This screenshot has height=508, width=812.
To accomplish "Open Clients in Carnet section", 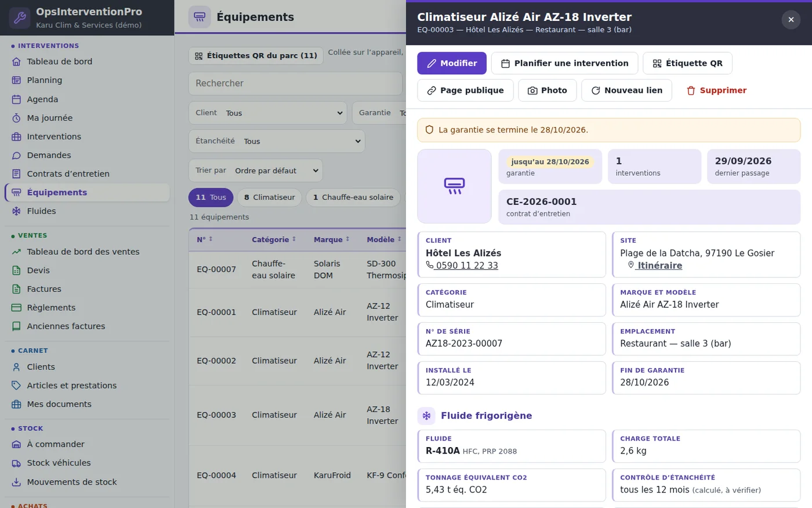I will pos(87,367).
